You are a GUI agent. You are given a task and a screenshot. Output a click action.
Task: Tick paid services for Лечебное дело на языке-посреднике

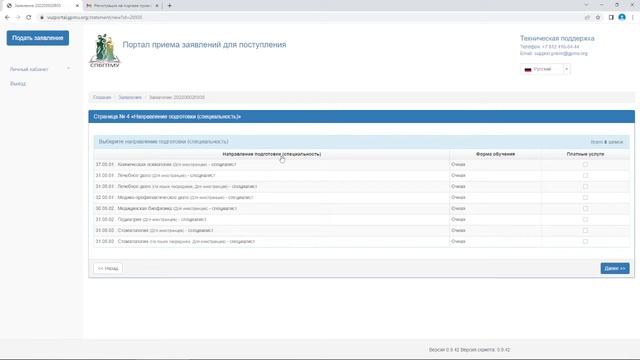coord(585,187)
